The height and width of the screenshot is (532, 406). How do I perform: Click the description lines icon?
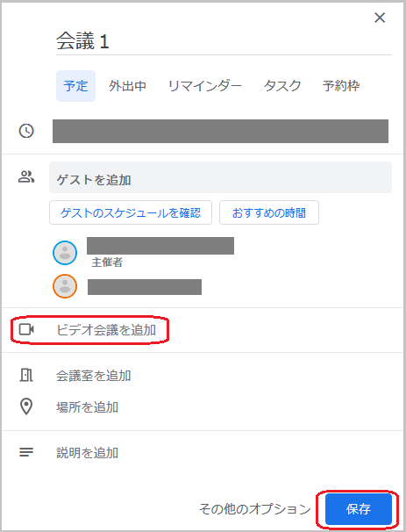point(26,452)
